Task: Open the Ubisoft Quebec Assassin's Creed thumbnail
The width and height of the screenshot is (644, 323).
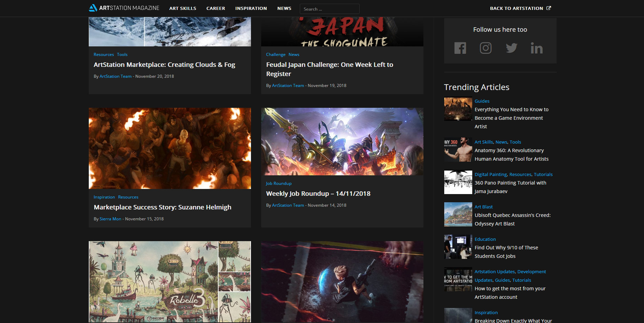Action: click(458, 215)
